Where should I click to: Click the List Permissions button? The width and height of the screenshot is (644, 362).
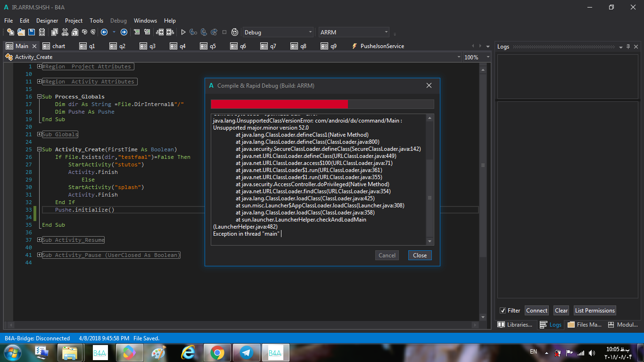(x=594, y=311)
